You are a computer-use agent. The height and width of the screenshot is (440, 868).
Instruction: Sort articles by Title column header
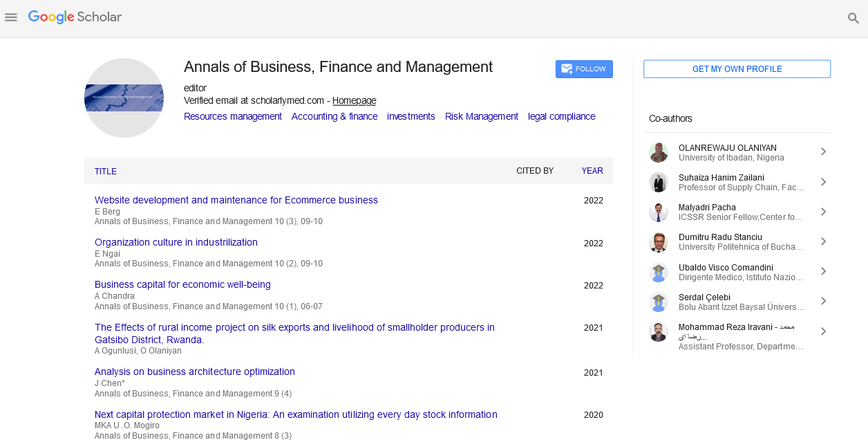click(x=106, y=172)
